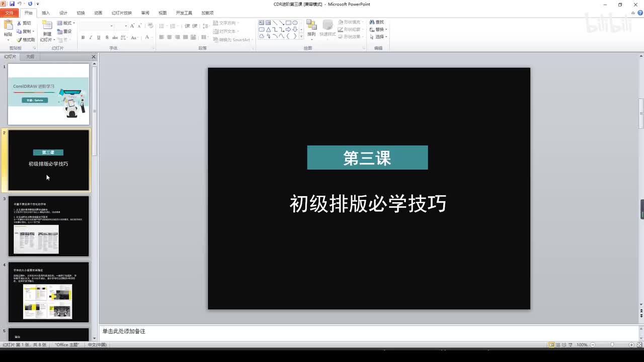
Task: Open the Shape Fill (形状填充) dropdown
Action: click(351, 22)
